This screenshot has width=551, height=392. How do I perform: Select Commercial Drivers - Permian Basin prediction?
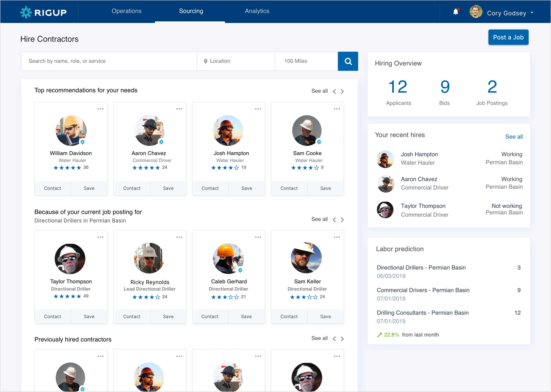click(x=449, y=294)
